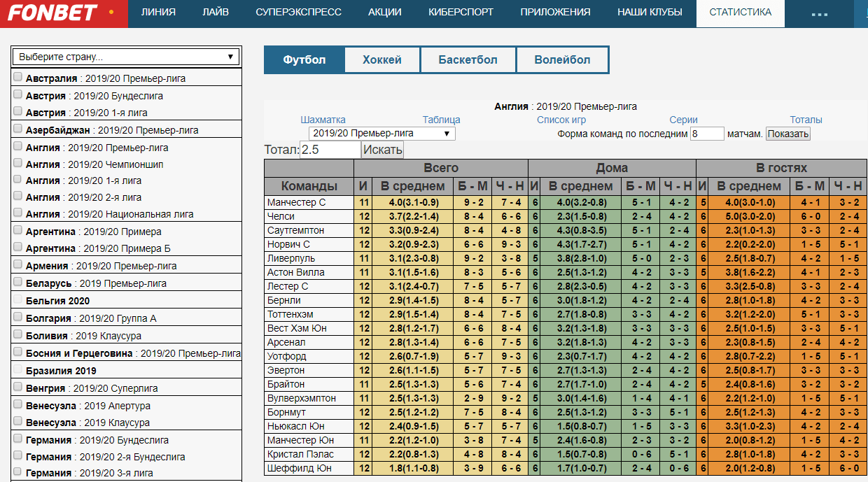Tick the Австралия Премьер-лига checkbox
Screen dimensions: 868x482
pyautogui.click(x=17, y=77)
